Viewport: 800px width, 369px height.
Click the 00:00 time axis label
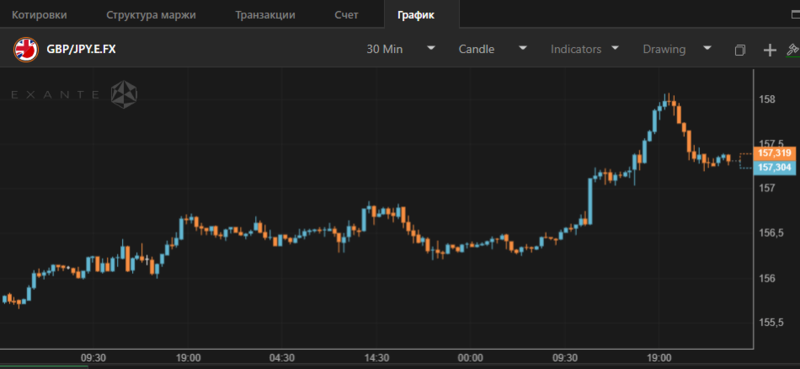(x=470, y=358)
